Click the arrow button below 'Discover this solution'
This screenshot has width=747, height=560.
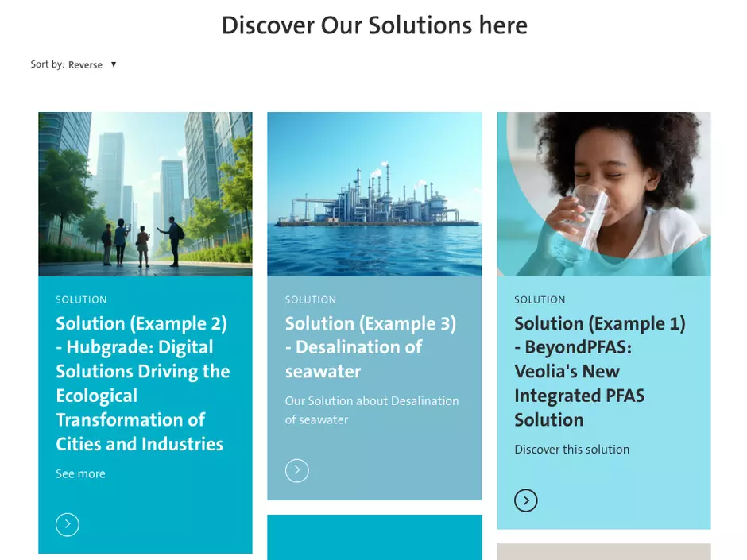tap(526, 500)
